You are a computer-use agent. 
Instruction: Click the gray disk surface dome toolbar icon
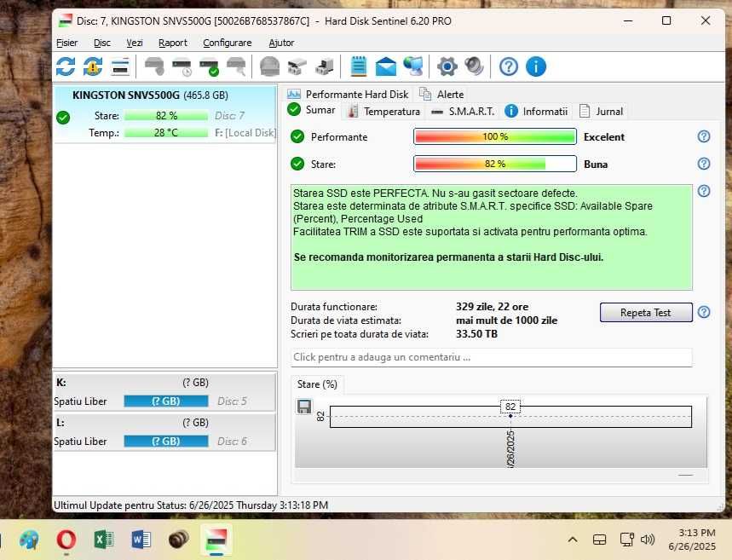coord(269,66)
